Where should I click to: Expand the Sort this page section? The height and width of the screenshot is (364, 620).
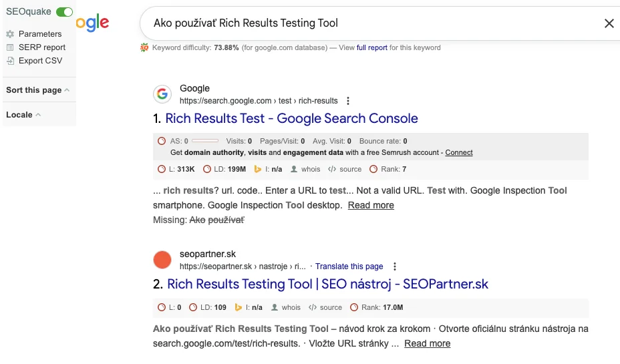37,90
